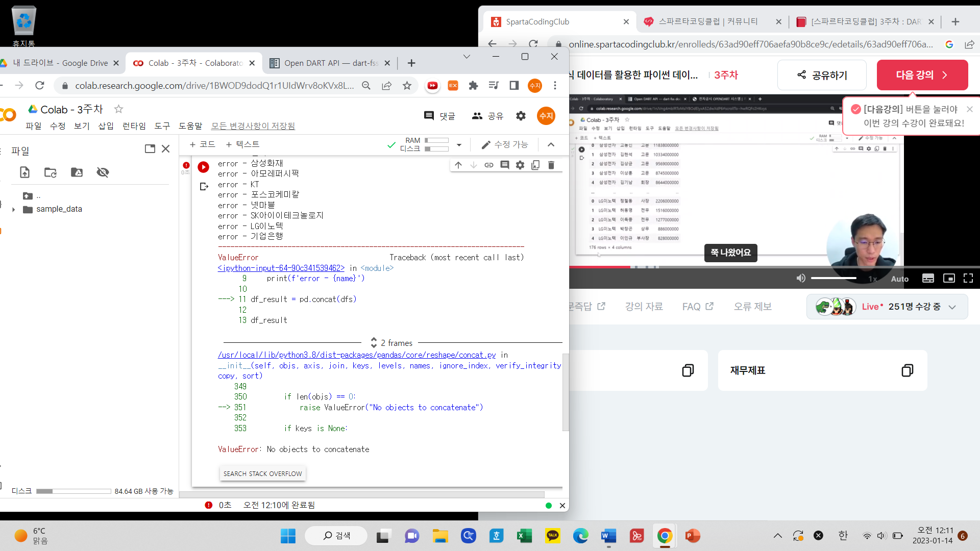Expand sample_data folder tree arrow
This screenshot has height=551, width=980.
[13, 210]
